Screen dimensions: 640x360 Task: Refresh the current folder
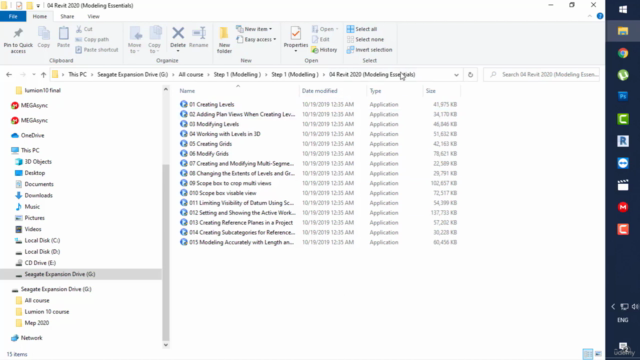[470, 75]
